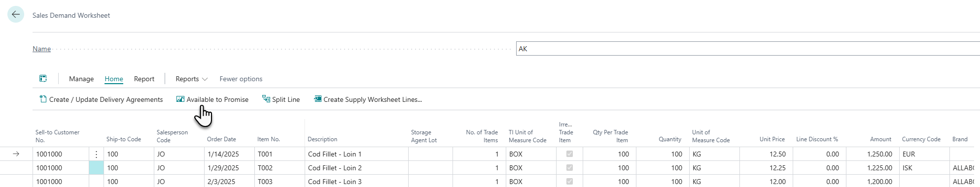Click the No. of Trade Items header
980x187 pixels.
[x=482, y=136]
